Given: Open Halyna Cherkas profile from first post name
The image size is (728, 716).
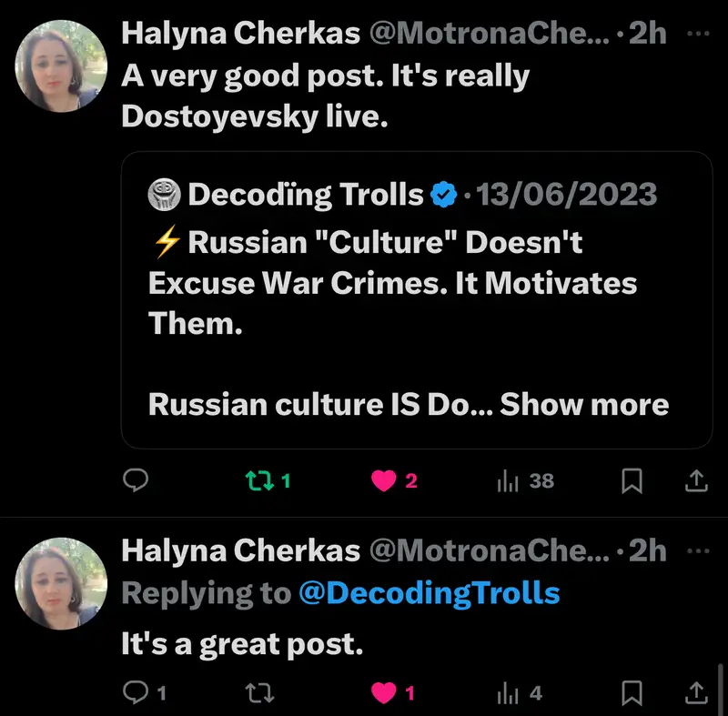Looking at the screenshot, I should (238, 35).
